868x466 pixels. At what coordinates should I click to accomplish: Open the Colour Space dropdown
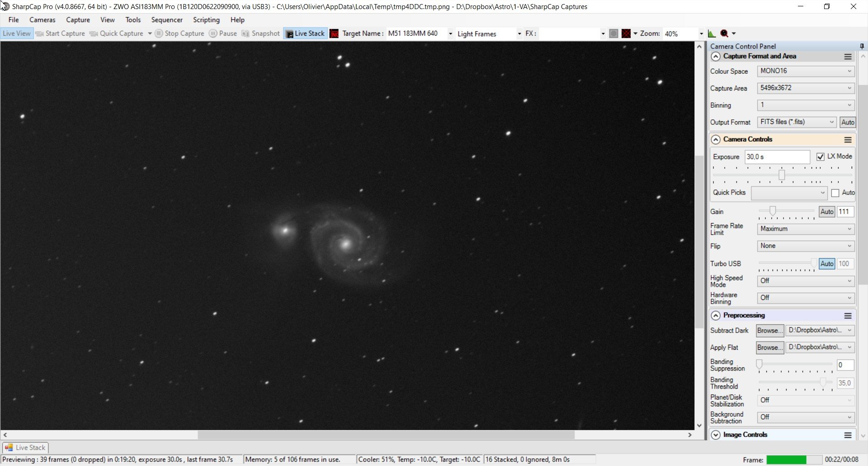tap(806, 71)
